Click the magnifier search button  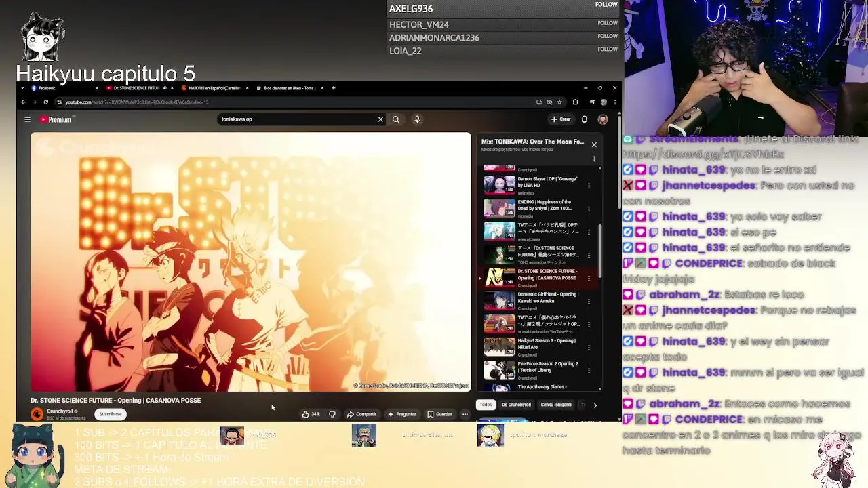396,119
